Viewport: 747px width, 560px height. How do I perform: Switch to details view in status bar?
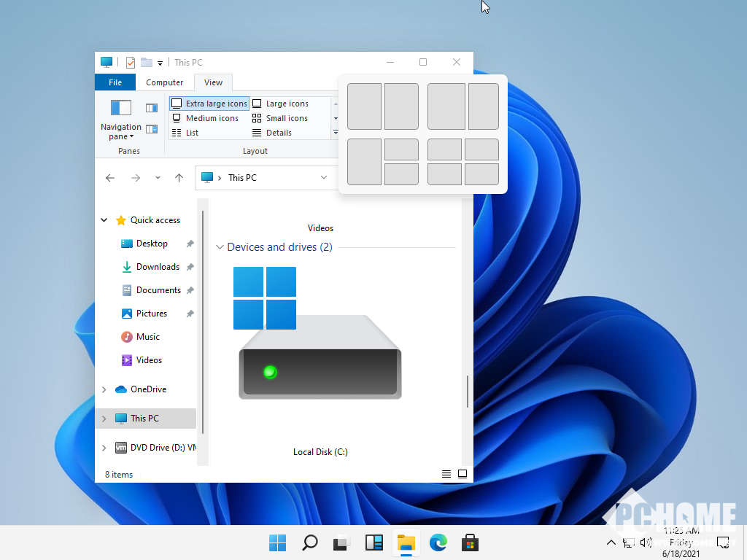pyautogui.click(x=446, y=474)
